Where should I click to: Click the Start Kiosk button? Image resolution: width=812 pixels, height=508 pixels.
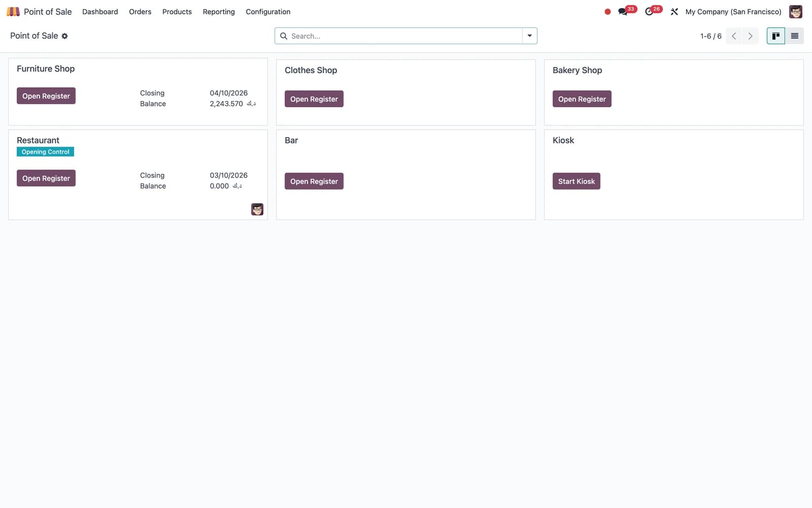(x=577, y=181)
